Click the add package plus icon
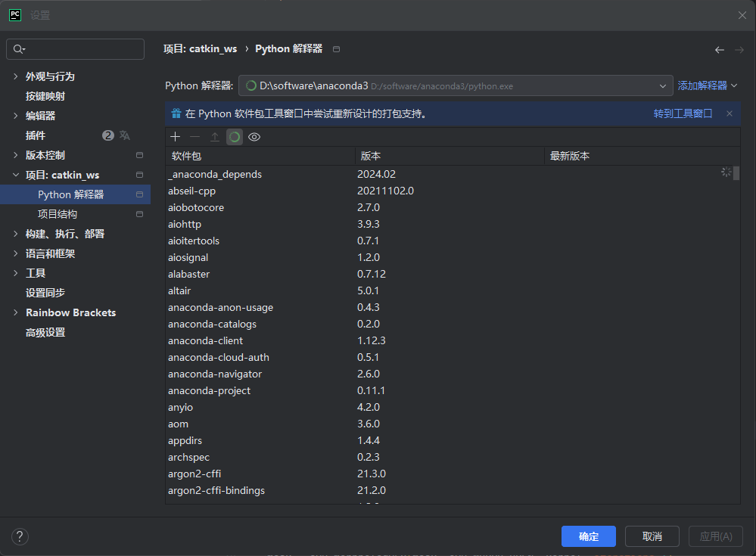 click(176, 137)
